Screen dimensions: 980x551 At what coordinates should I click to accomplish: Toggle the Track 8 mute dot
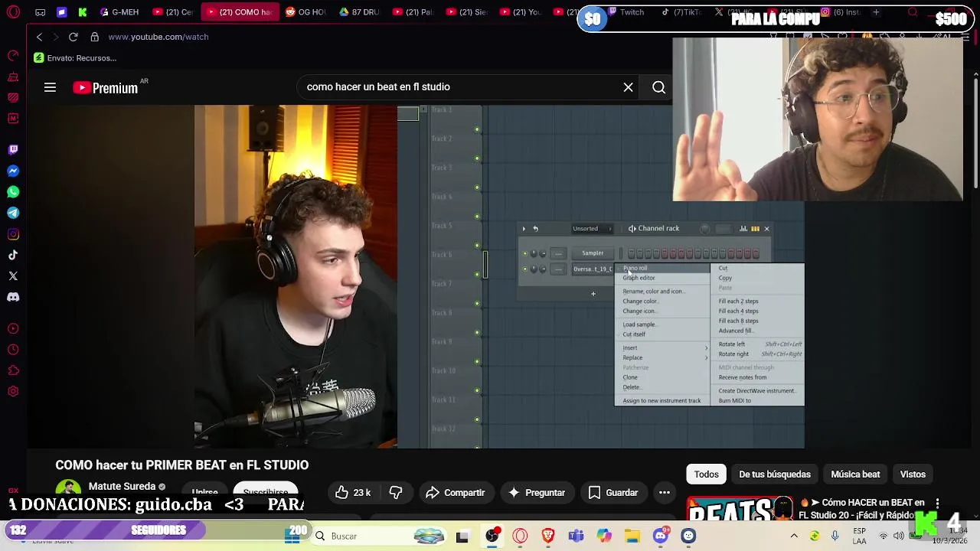[x=477, y=333]
